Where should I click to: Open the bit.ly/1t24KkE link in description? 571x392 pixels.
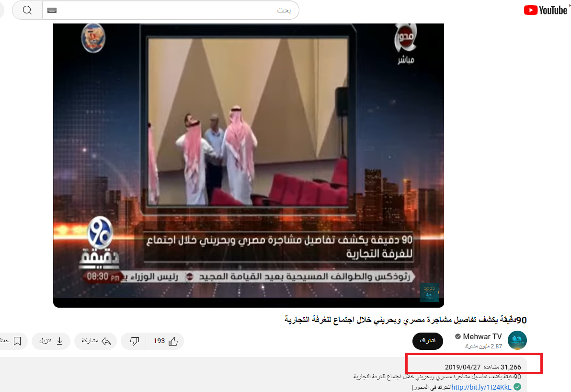point(481,387)
